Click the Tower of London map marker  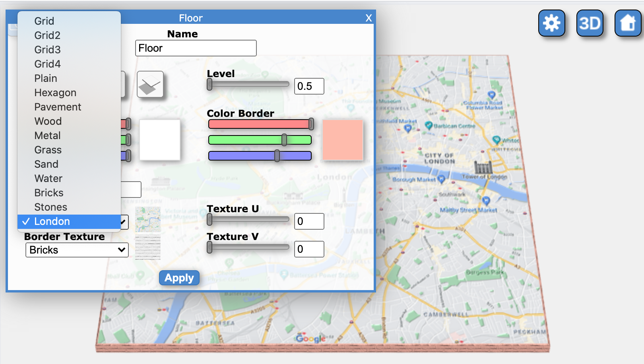tap(483, 167)
